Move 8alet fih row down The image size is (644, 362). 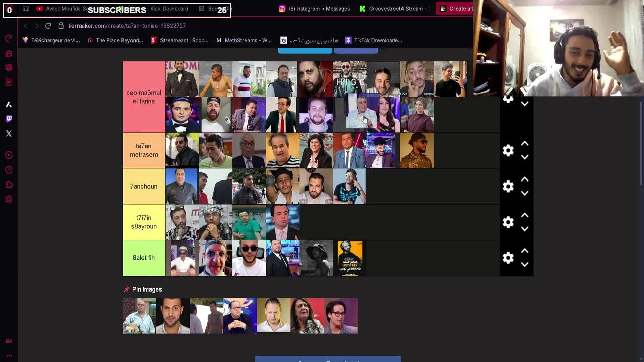pos(525,264)
